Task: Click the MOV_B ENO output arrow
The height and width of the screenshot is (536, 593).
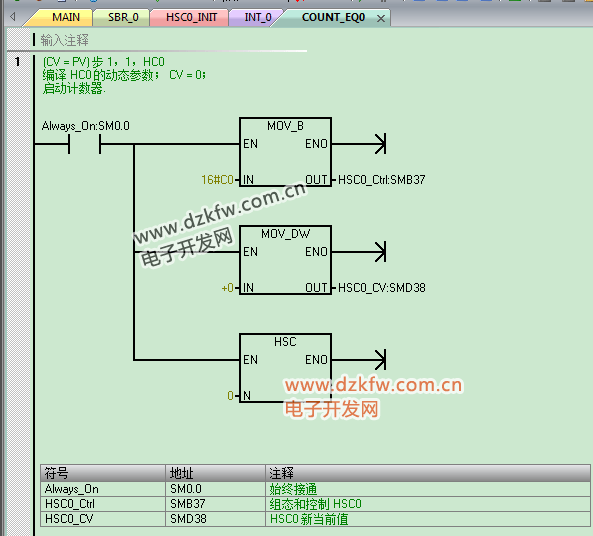Action: click(x=380, y=144)
